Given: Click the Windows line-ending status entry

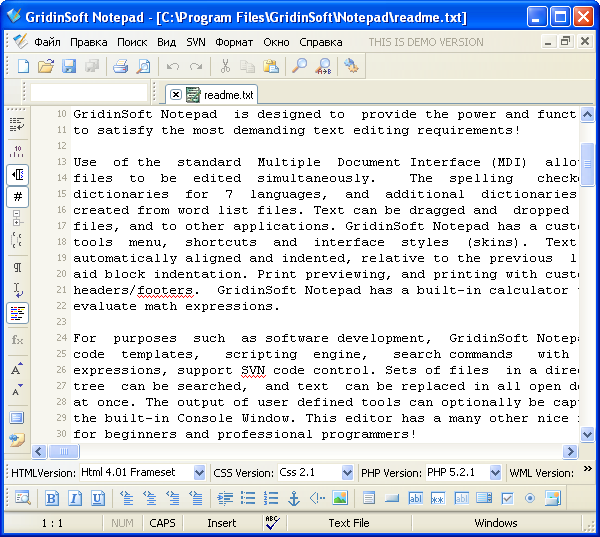Looking at the screenshot, I should (496, 523).
